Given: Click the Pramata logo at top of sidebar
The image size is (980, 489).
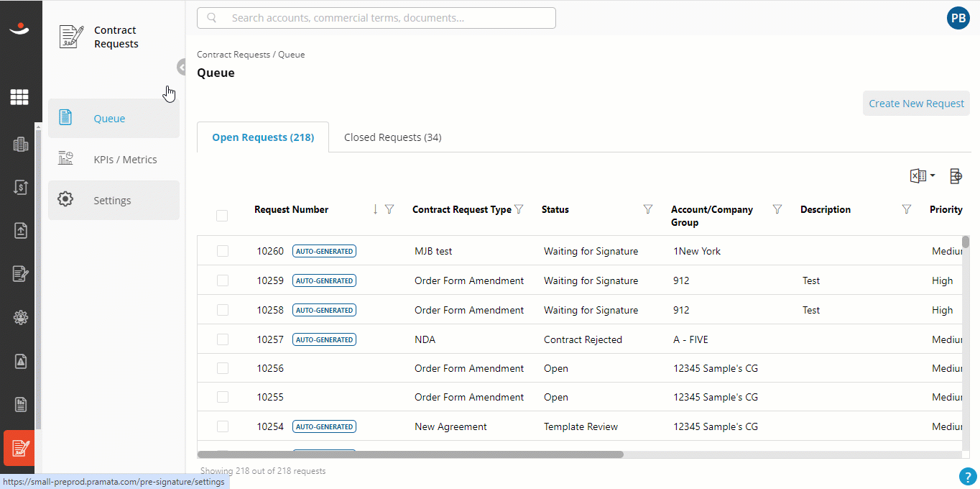Looking at the screenshot, I should point(19,29).
